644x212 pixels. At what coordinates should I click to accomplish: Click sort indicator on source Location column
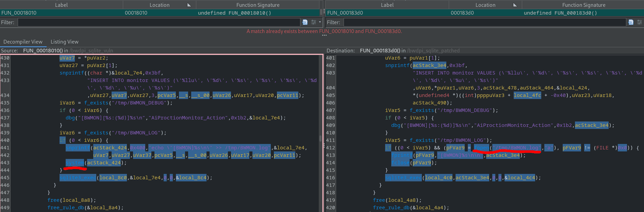pyautogui.click(x=189, y=5)
